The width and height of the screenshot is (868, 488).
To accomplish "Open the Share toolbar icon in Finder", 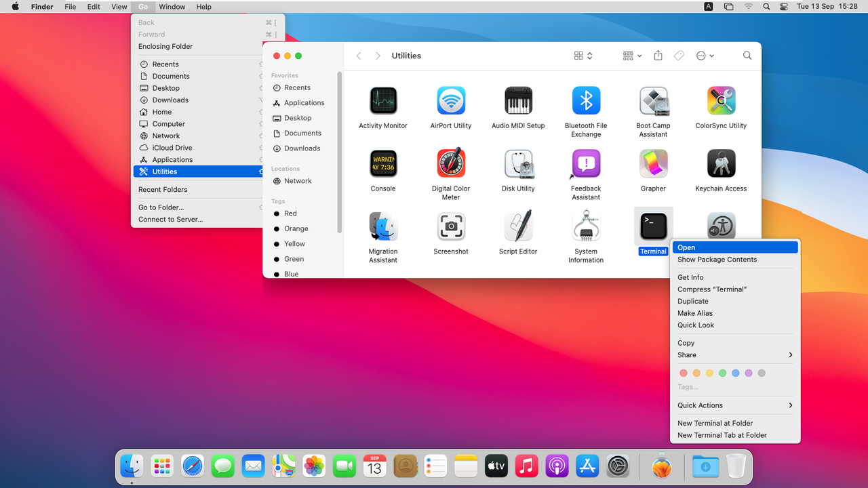I will point(658,56).
